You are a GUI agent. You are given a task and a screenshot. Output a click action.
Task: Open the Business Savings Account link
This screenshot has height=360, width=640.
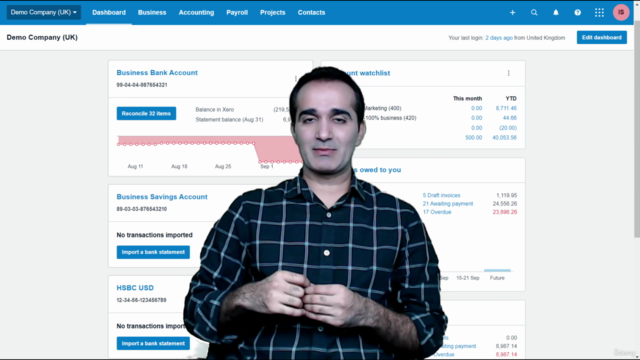162,197
